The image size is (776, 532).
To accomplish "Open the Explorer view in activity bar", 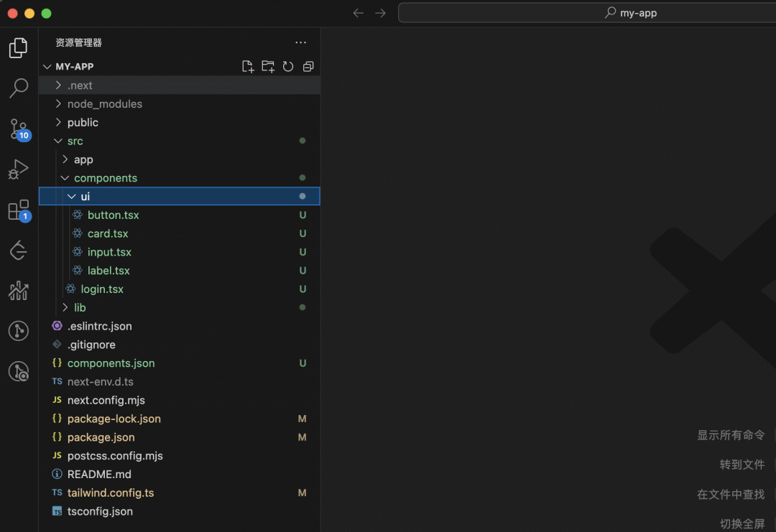I will click(18, 48).
